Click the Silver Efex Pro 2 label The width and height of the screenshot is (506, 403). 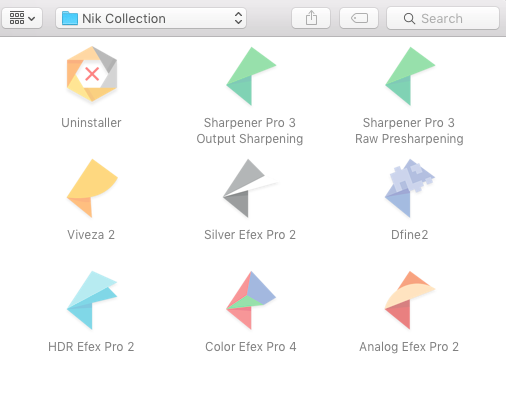point(250,235)
